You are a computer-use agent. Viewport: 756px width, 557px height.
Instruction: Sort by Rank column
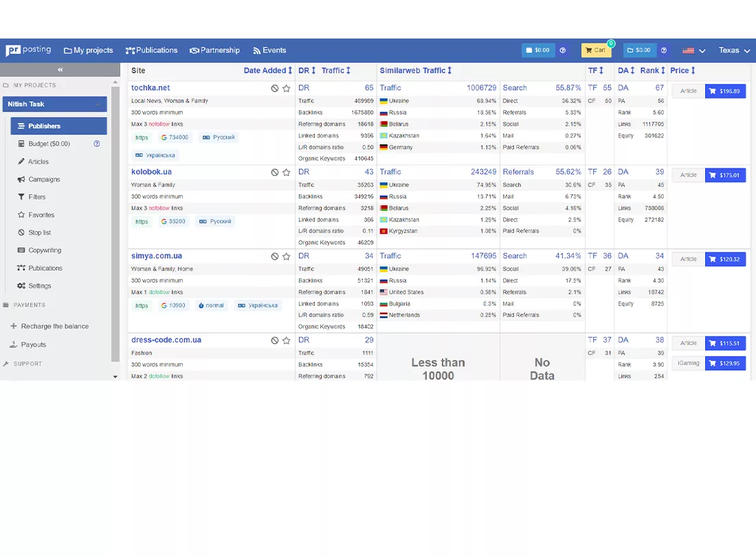click(x=653, y=70)
